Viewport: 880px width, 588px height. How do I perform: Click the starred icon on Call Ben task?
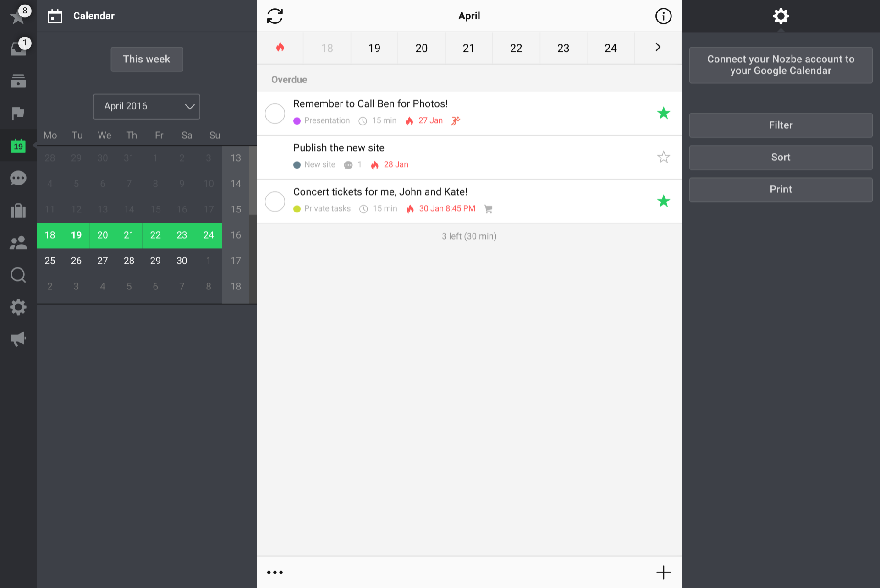663,113
